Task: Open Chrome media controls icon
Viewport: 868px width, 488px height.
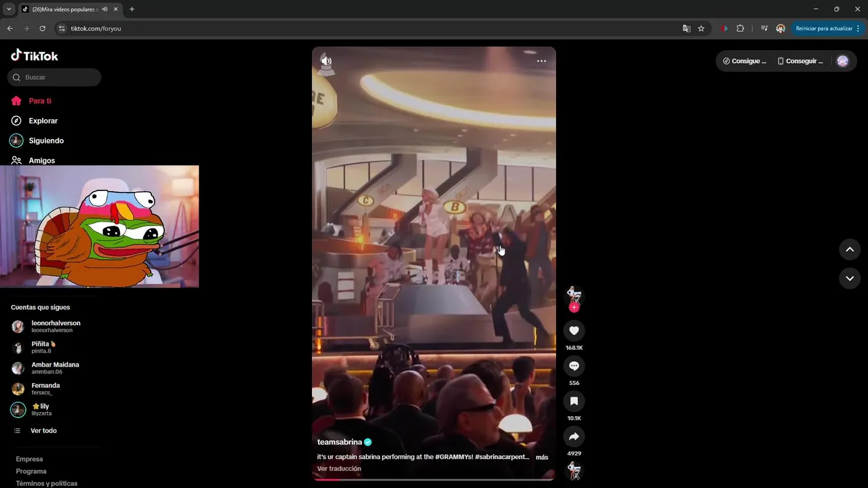Action: click(764, 28)
